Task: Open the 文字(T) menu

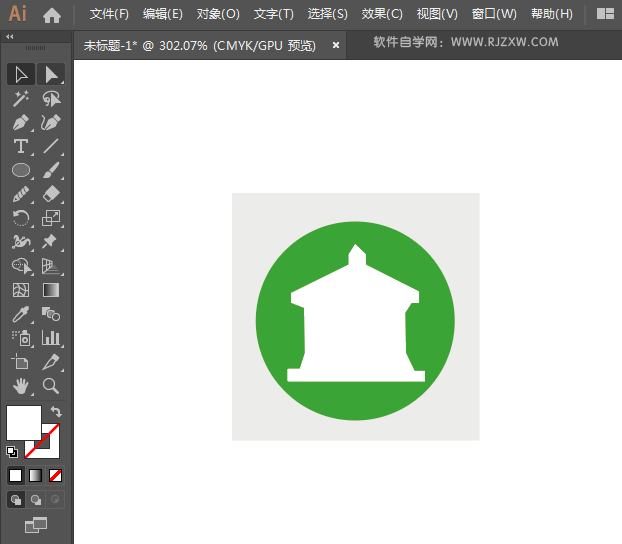Action: 274,14
